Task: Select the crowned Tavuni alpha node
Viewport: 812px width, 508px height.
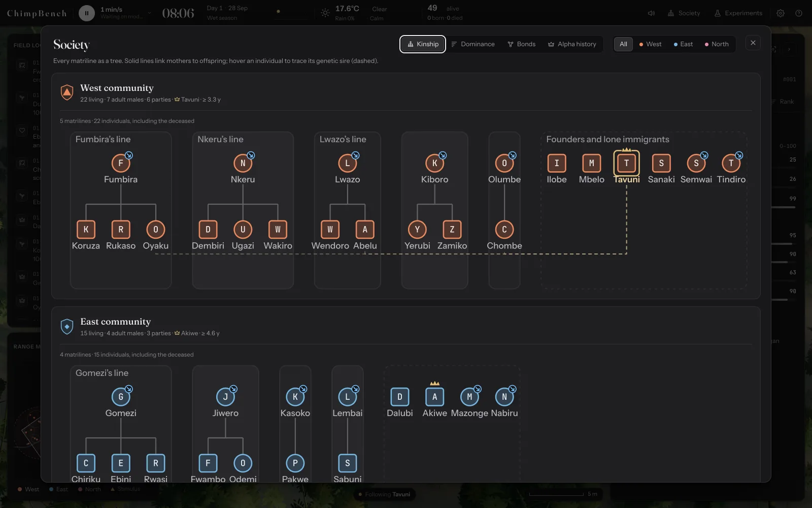Action: (x=627, y=163)
